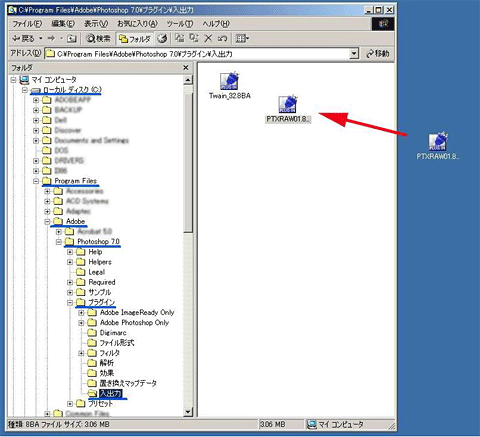Click the Move To toolbar icon
This screenshot has height=437, width=480.
[x=180, y=38]
